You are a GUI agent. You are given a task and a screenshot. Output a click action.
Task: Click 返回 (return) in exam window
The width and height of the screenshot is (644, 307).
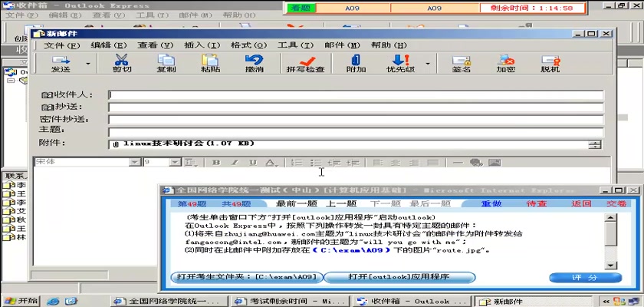[x=581, y=204]
